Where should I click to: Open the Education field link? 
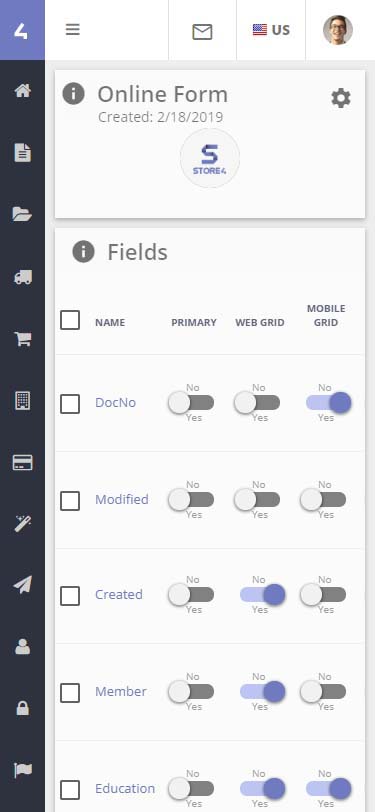[x=125, y=789]
